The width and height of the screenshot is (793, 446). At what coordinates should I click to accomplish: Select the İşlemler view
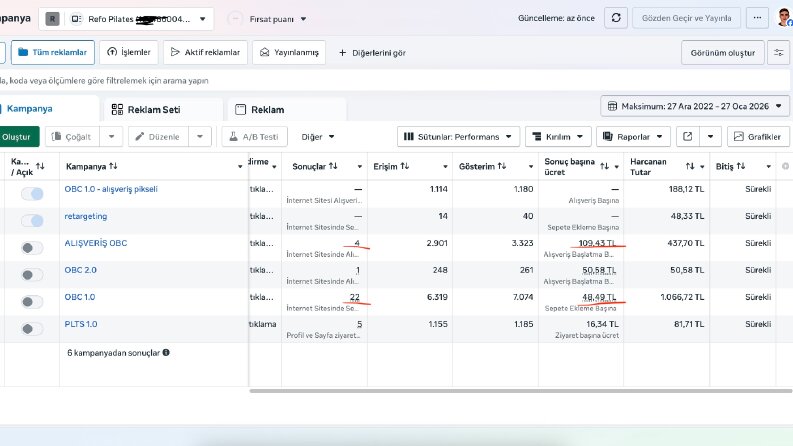click(129, 52)
